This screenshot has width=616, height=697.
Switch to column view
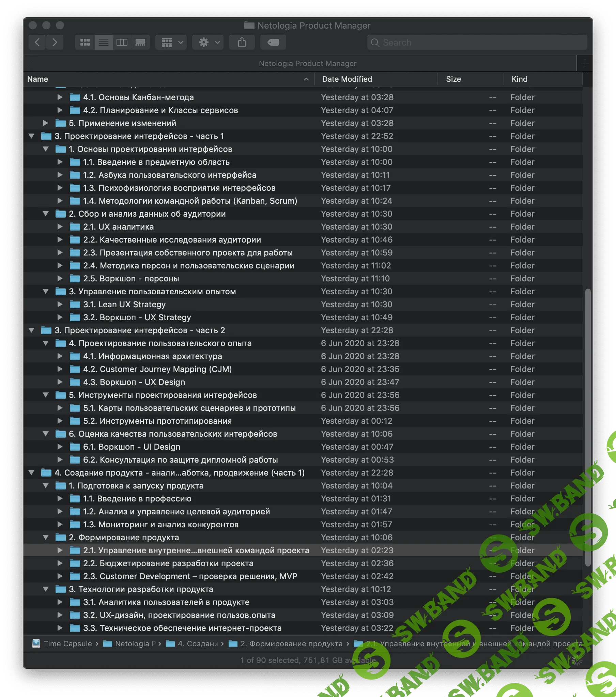pos(122,42)
